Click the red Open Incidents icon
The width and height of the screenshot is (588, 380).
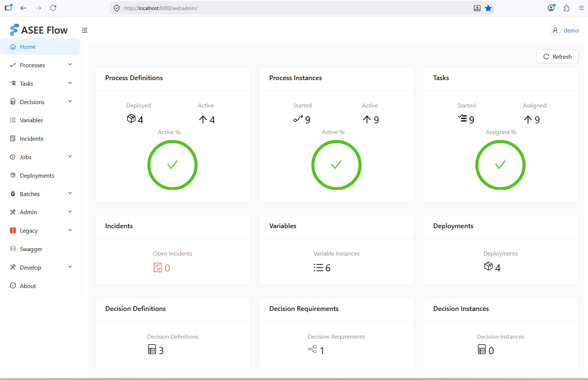158,268
